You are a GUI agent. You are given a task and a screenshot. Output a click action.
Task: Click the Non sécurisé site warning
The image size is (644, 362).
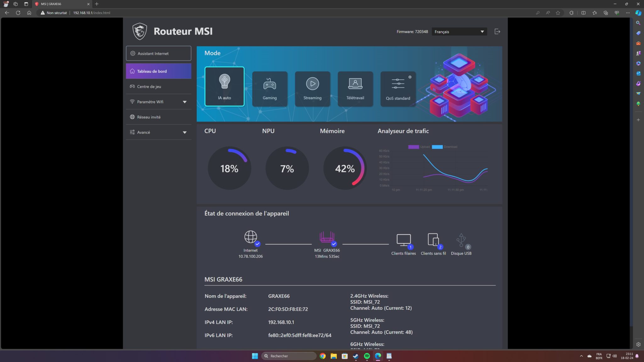tap(54, 13)
